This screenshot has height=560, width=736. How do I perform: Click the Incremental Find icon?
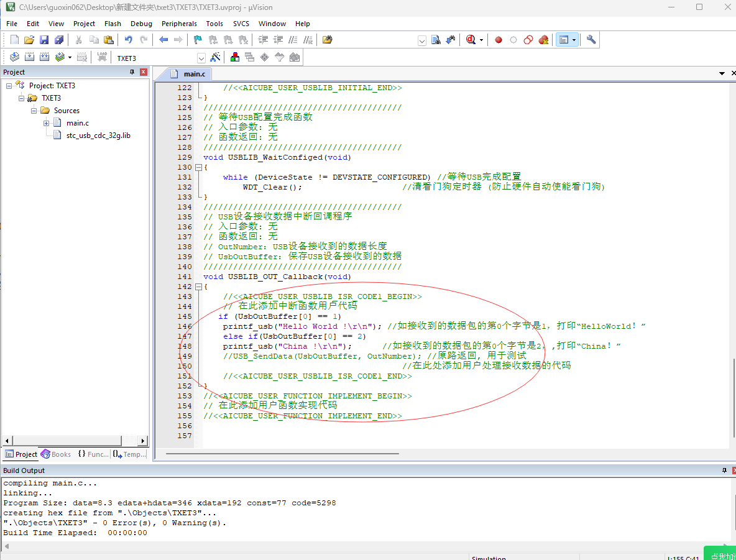(x=451, y=40)
